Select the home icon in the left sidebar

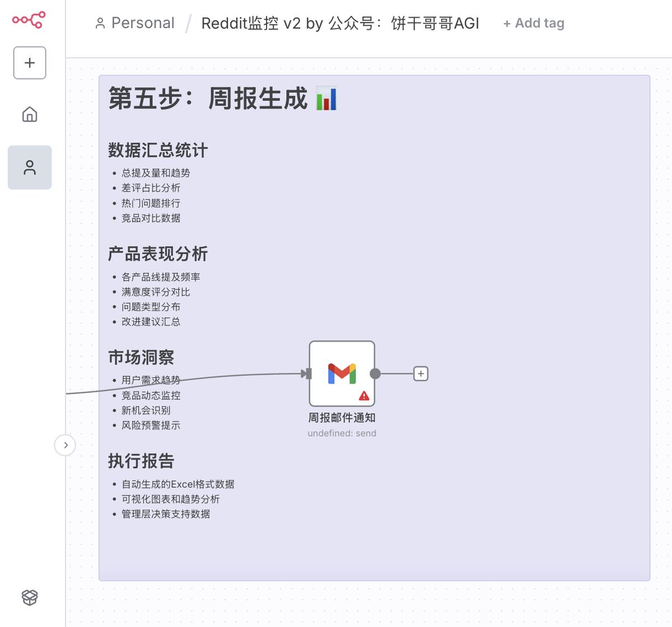pos(29,114)
